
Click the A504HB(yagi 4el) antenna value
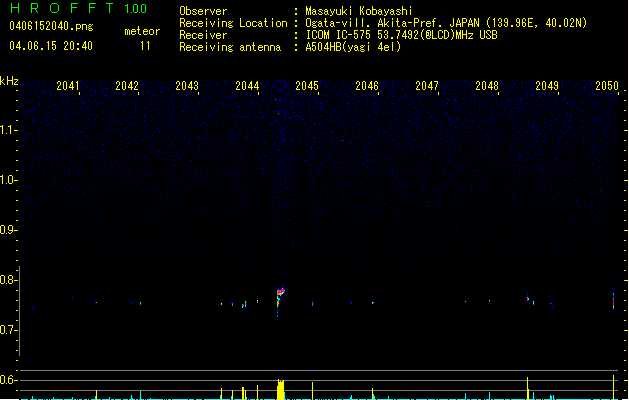point(353,47)
